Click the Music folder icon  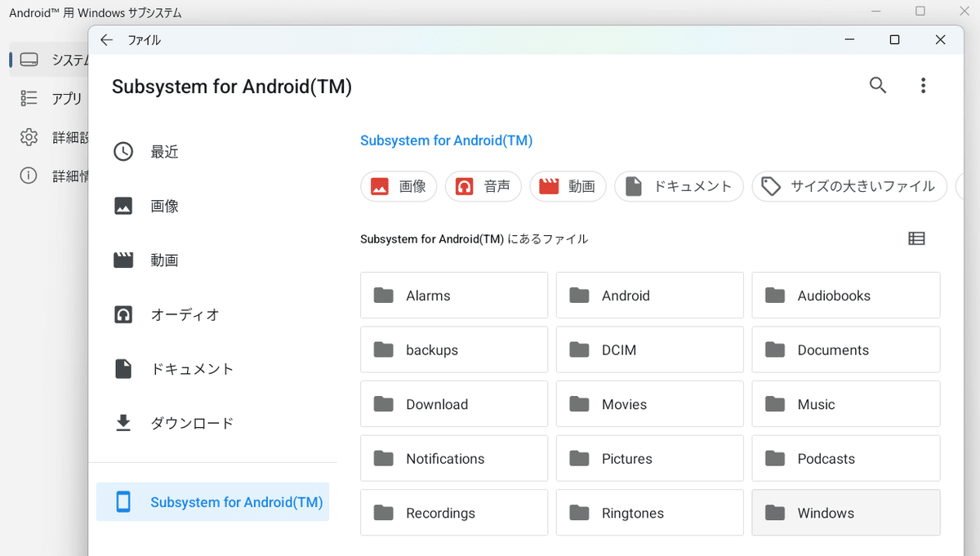click(775, 404)
